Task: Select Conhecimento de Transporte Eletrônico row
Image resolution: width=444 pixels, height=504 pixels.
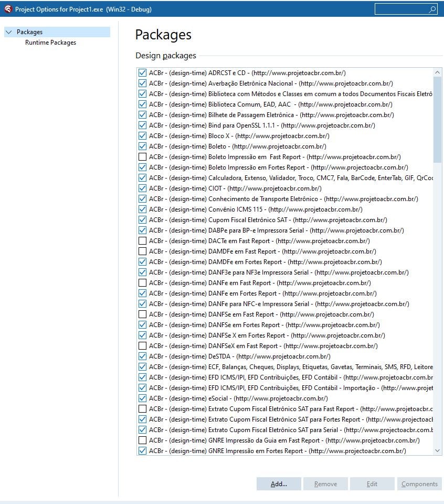Action: click(x=284, y=199)
